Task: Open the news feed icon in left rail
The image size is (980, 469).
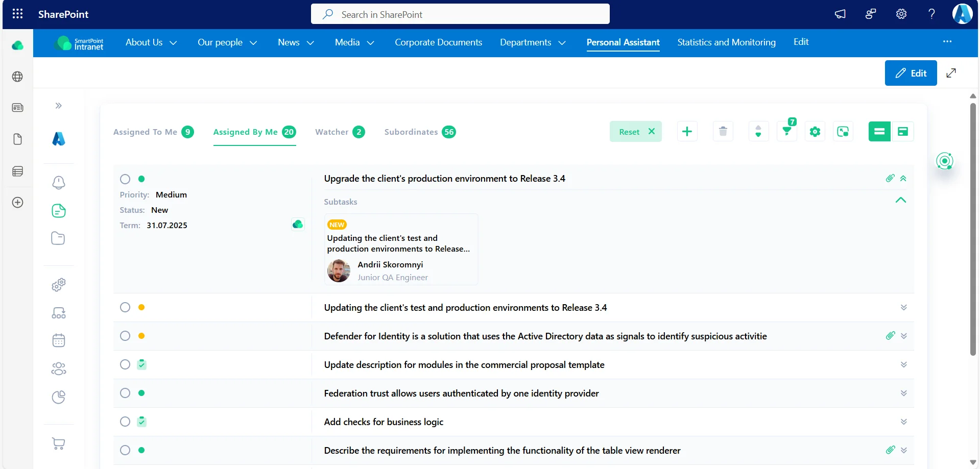Action: (x=17, y=108)
